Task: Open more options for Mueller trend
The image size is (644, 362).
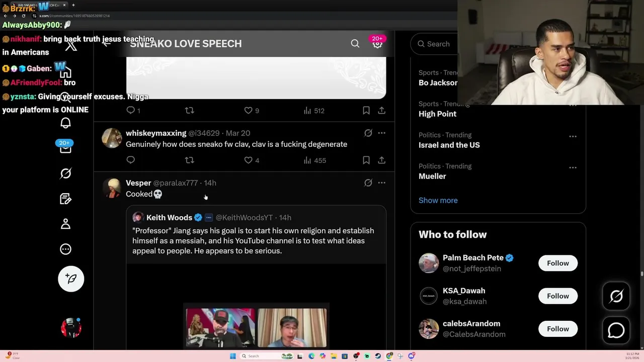Action: coord(573,167)
